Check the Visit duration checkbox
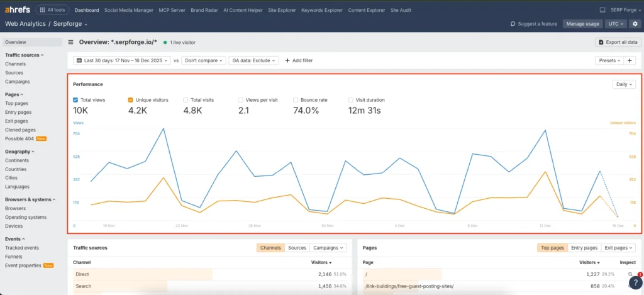Viewport: 644px width, 295px height. 351,99
